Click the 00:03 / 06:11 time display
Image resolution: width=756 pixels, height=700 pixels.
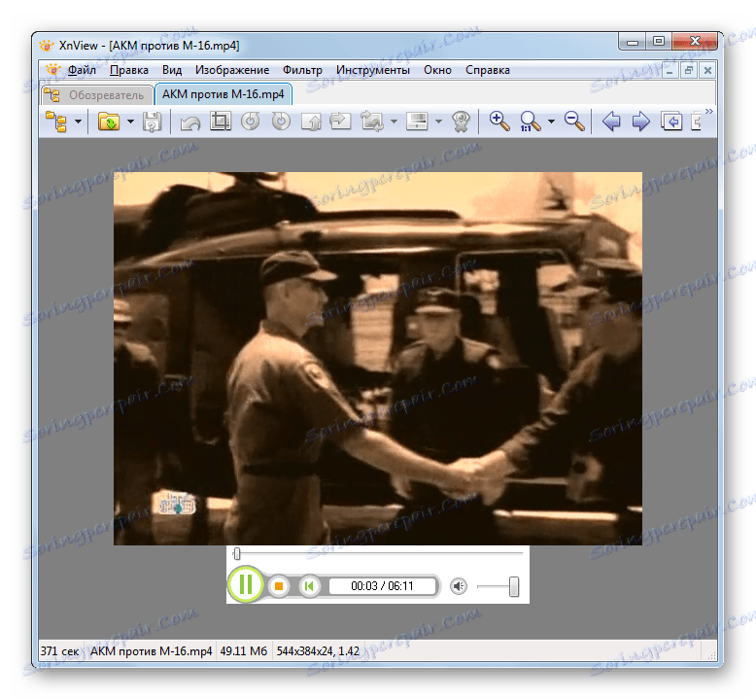(x=382, y=586)
